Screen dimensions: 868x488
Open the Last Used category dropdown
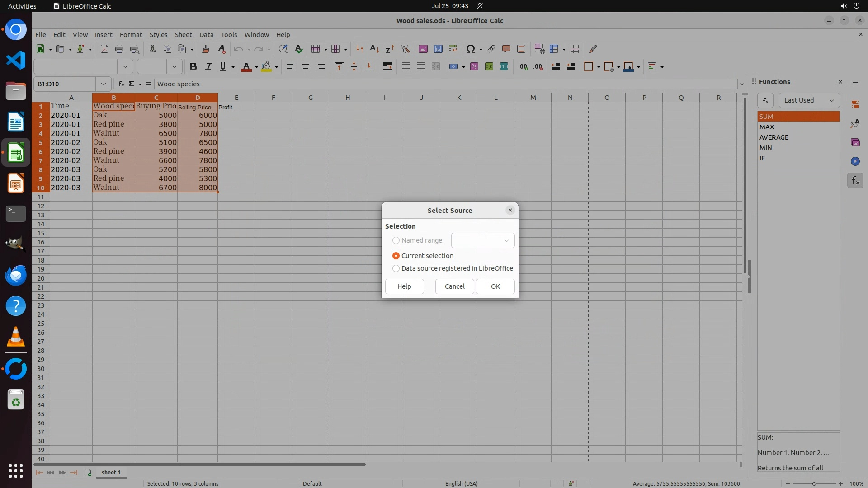click(x=809, y=100)
